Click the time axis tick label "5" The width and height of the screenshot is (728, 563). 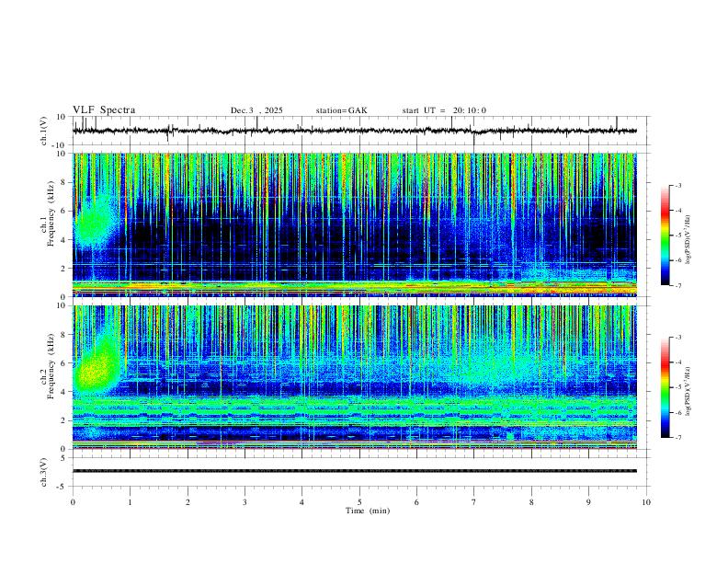pyautogui.click(x=359, y=502)
